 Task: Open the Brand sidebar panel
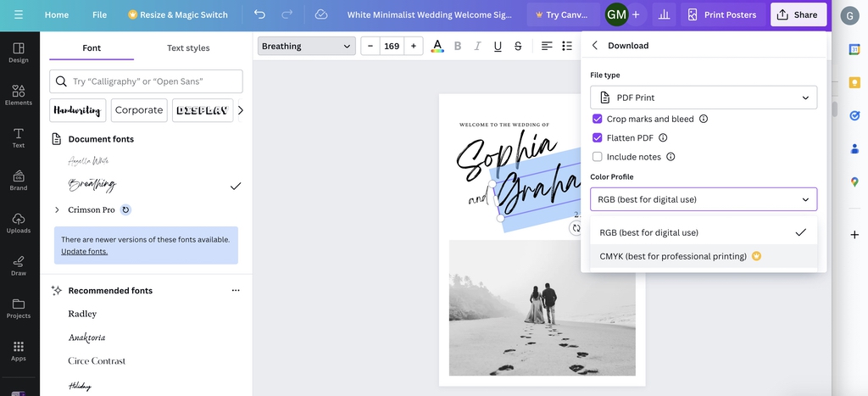19,181
